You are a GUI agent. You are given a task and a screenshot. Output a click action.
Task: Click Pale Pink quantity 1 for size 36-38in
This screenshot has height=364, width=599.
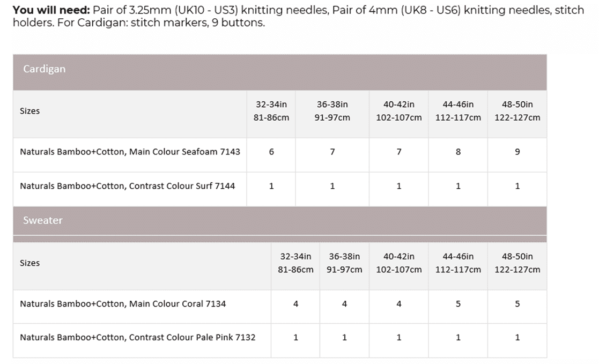[344, 337]
